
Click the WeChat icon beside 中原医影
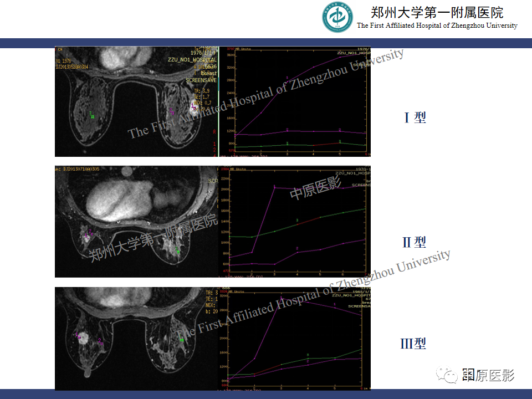pos(447,375)
